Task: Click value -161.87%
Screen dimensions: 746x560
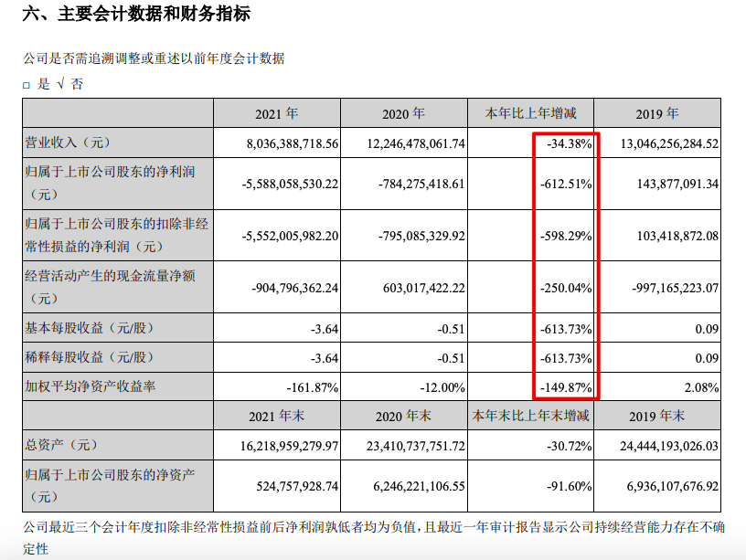Action: point(312,387)
